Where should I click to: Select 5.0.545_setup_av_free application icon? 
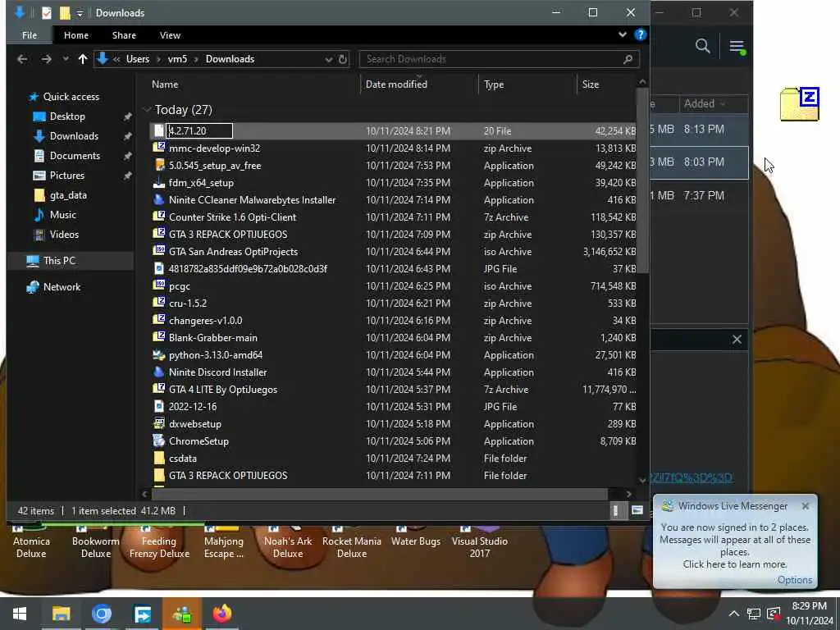pyautogui.click(x=158, y=165)
